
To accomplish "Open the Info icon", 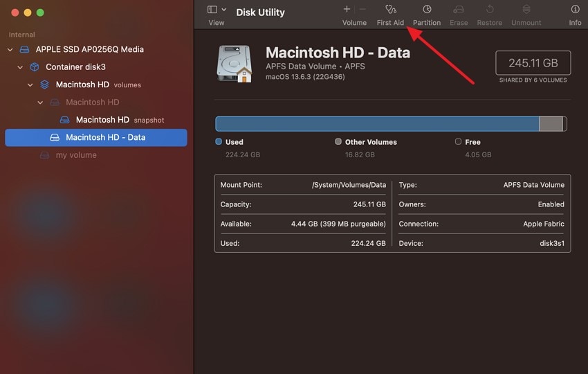I will 576,9.
